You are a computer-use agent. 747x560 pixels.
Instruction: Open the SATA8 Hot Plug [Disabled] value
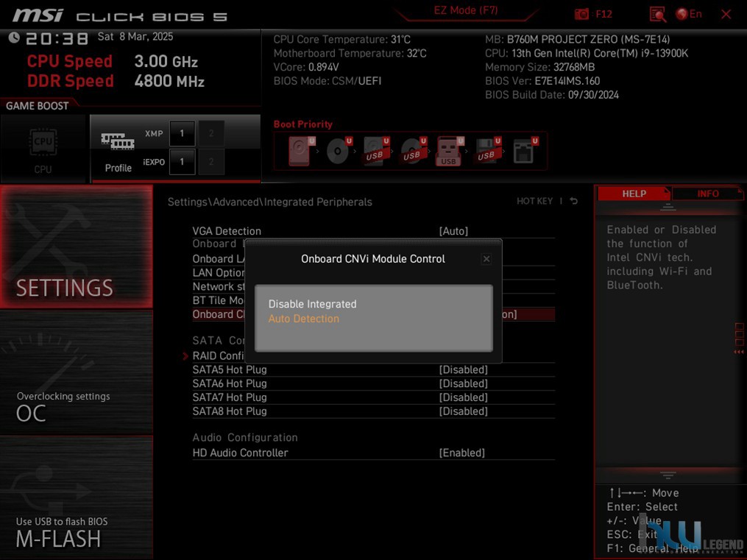coord(464,411)
